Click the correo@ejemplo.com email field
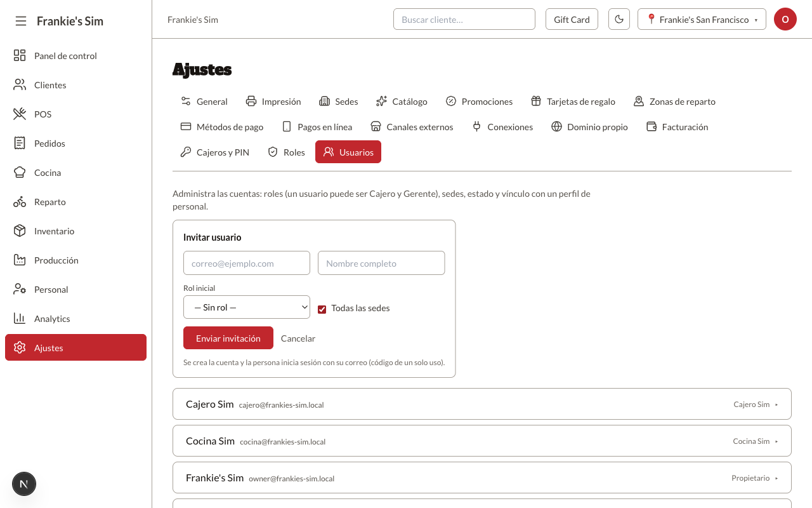The image size is (812, 508). pyautogui.click(x=247, y=263)
